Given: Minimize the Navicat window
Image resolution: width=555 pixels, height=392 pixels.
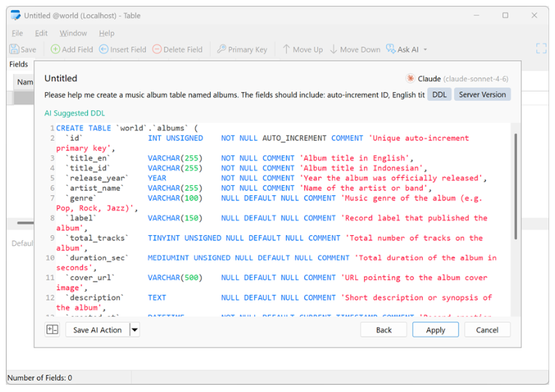Looking at the screenshot, I should (x=477, y=15).
